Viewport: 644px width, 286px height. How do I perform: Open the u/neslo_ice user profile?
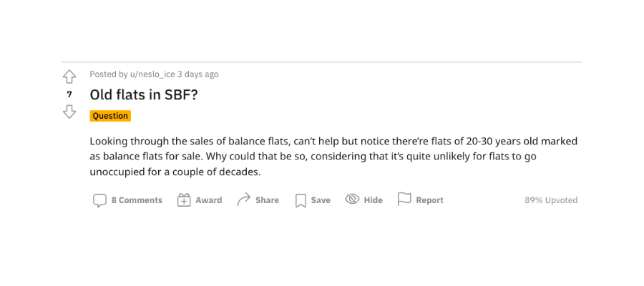coord(152,74)
